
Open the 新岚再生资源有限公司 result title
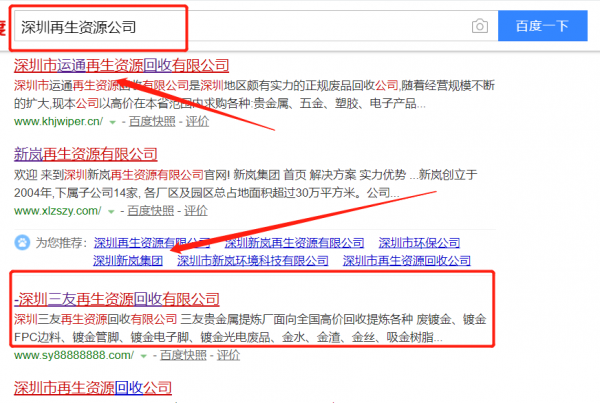85,154
